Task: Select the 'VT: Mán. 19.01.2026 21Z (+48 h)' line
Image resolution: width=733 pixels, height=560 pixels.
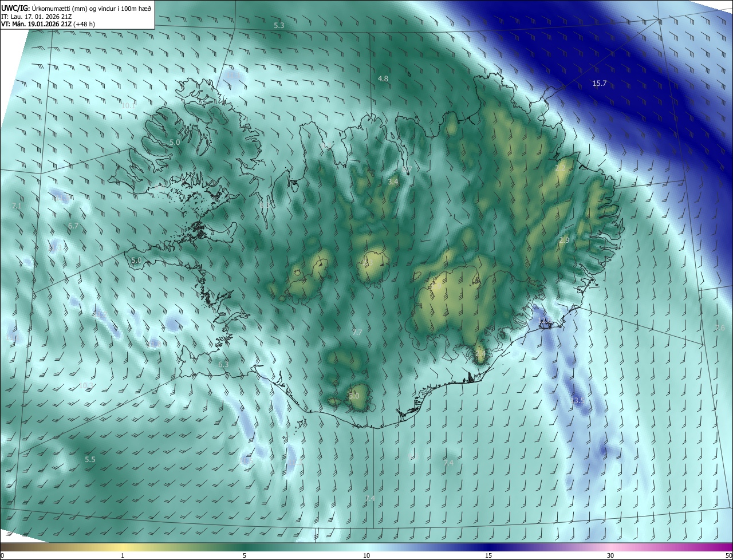Action: pyautogui.click(x=47, y=23)
